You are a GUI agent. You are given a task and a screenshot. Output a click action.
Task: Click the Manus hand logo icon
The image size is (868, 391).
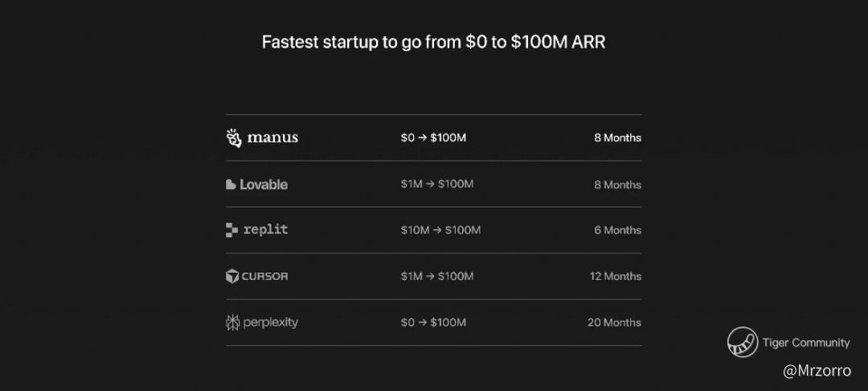coord(233,138)
